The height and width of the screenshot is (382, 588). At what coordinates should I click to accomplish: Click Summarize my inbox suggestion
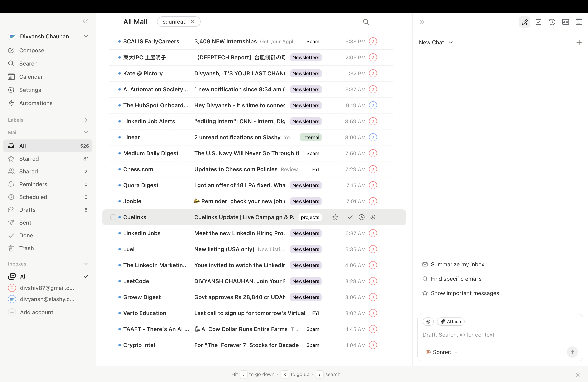(457, 264)
